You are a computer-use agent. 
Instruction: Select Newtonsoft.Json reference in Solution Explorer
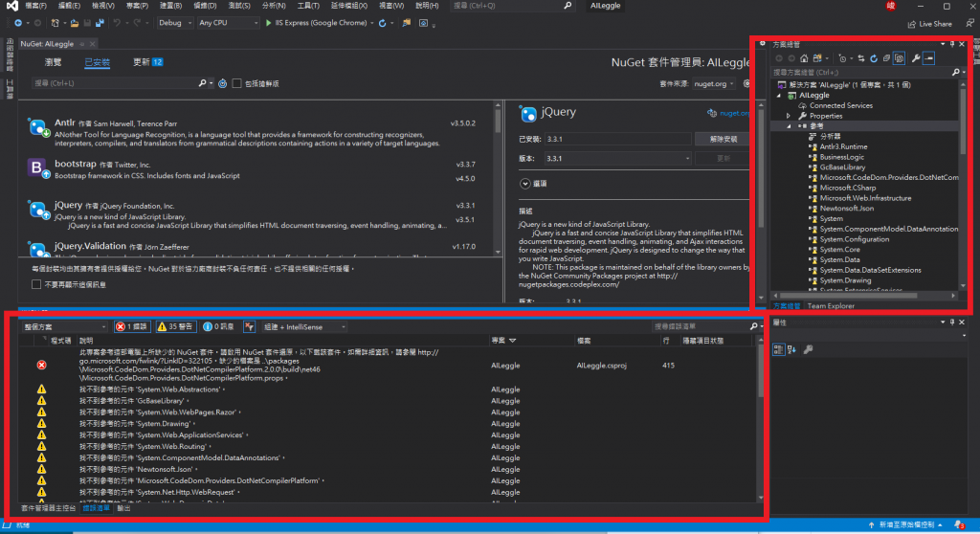click(846, 209)
